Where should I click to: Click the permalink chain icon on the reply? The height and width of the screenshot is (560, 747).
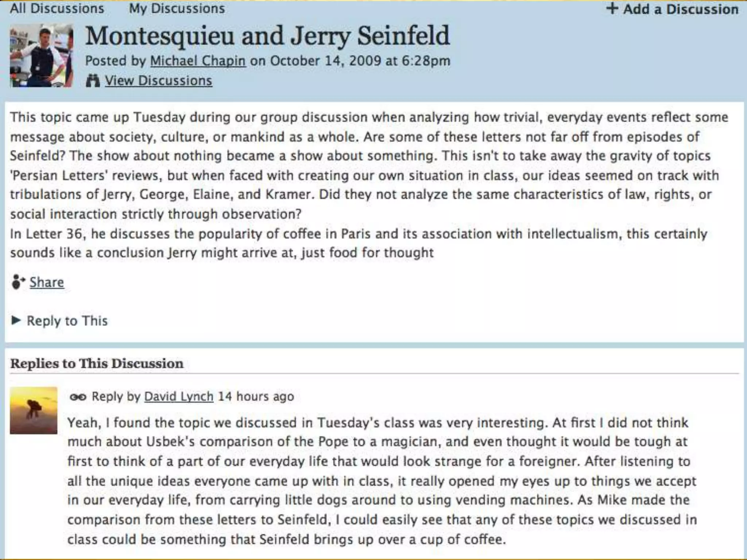point(78,397)
